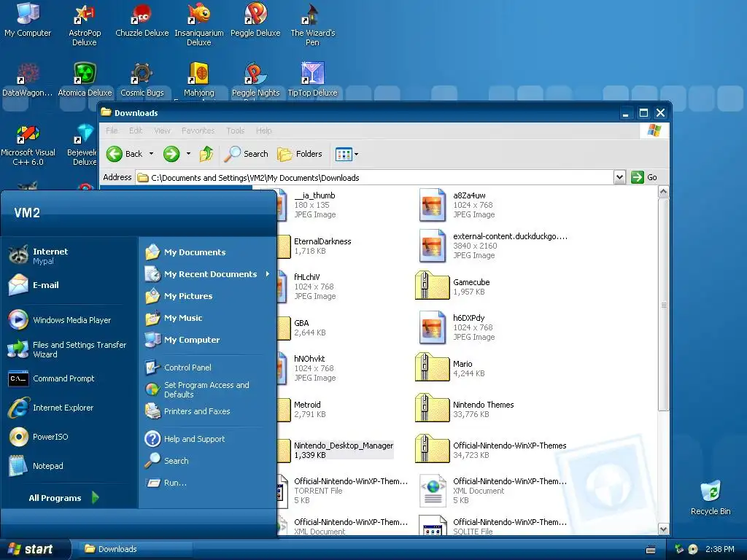Click the address bar path field
Viewport: 747px width, 560px height.
tap(374, 178)
